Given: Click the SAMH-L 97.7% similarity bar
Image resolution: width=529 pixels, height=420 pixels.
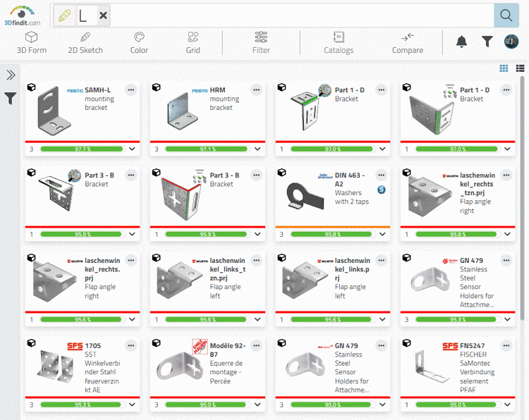Looking at the screenshot, I should pos(82,149).
